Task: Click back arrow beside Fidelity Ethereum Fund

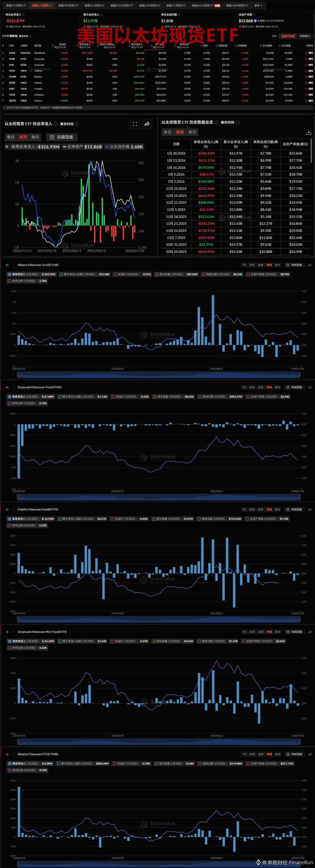Action: [x=7, y=509]
